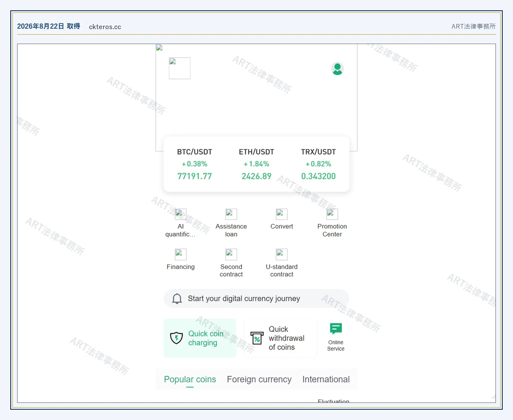Open the Online Service chat icon
Screen dimensions: 513x420
coord(336,329)
